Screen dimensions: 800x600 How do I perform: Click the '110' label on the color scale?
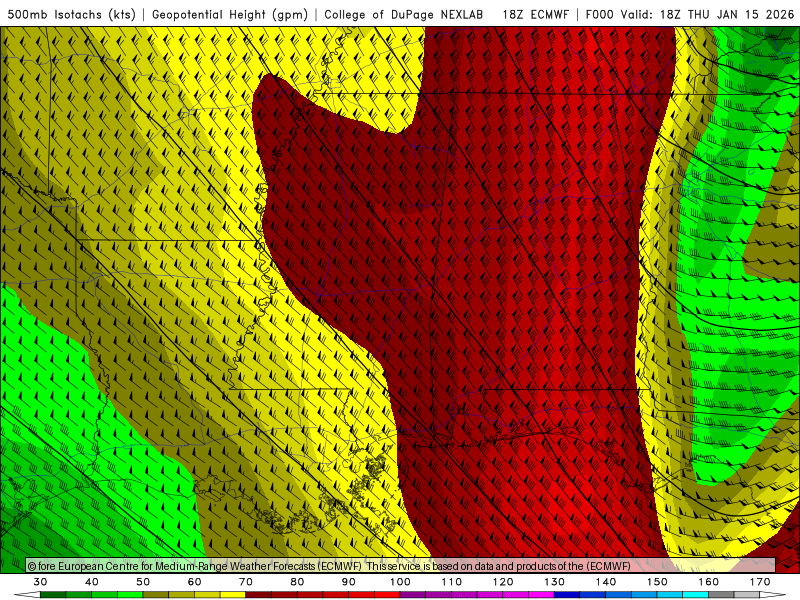pos(452,582)
